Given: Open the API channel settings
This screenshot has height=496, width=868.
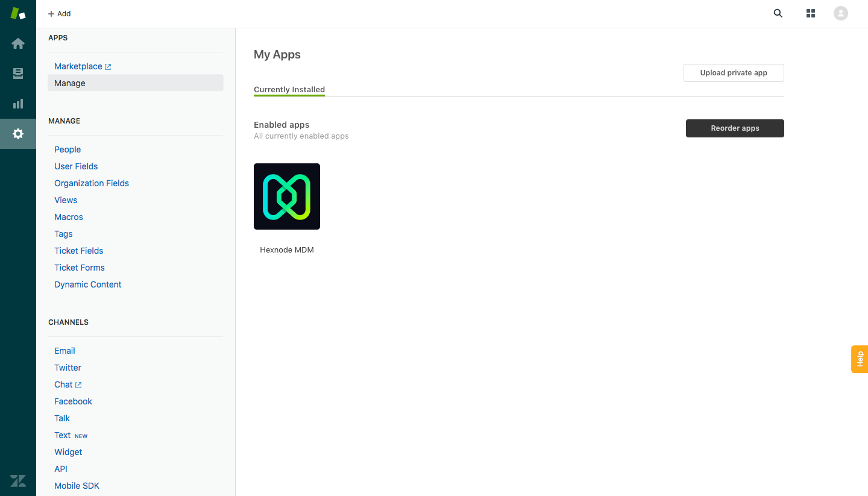Looking at the screenshot, I should pyautogui.click(x=61, y=469).
